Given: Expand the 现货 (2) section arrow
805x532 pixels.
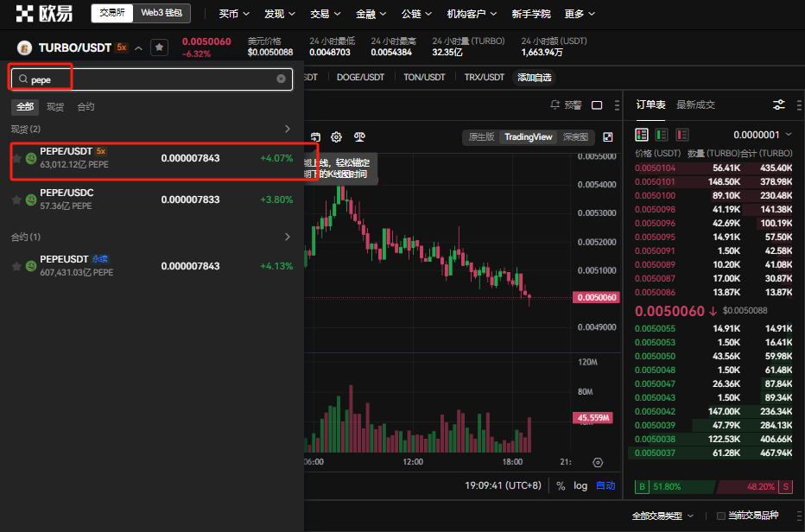Looking at the screenshot, I should (288, 129).
